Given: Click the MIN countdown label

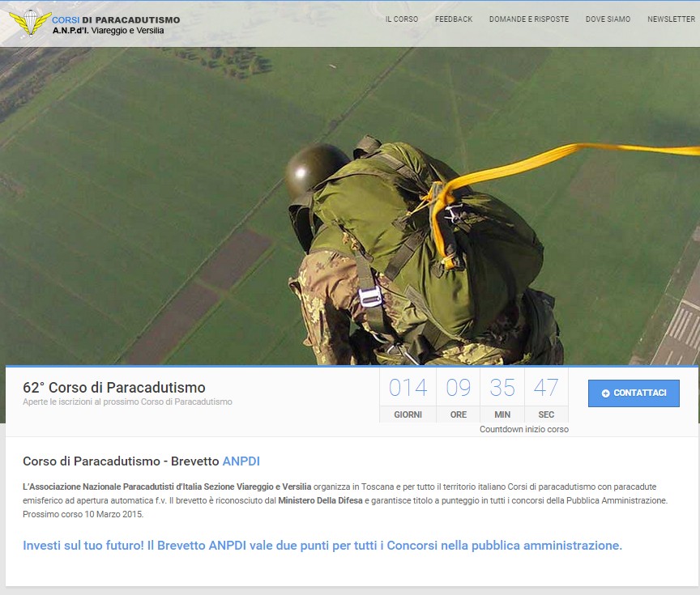Looking at the screenshot, I should pyautogui.click(x=502, y=414).
